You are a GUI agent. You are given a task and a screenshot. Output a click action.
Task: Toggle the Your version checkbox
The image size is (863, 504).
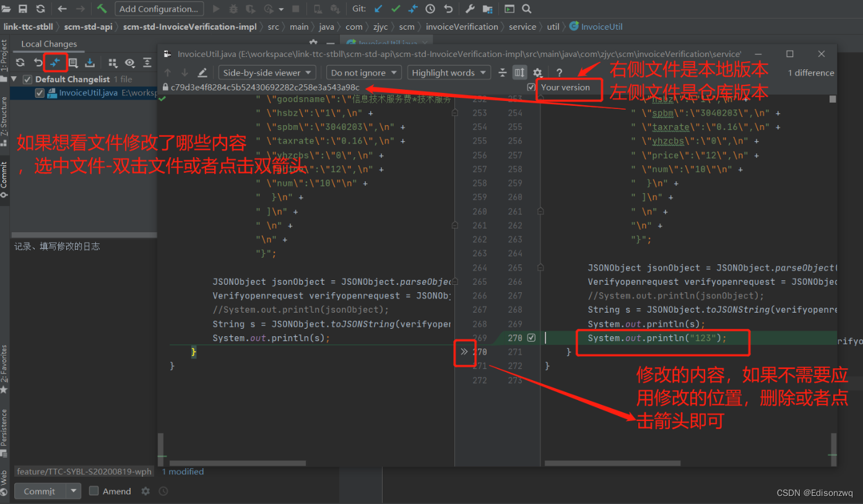tap(531, 87)
